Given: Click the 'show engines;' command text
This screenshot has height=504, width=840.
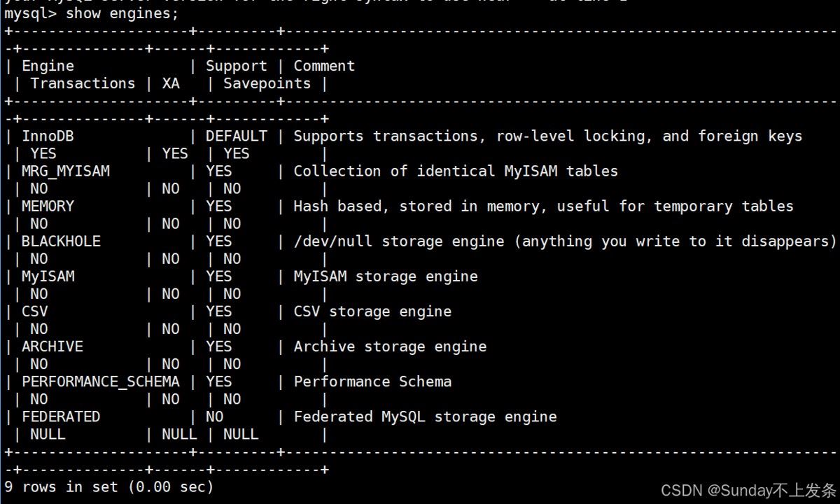Looking at the screenshot, I should click(122, 13).
